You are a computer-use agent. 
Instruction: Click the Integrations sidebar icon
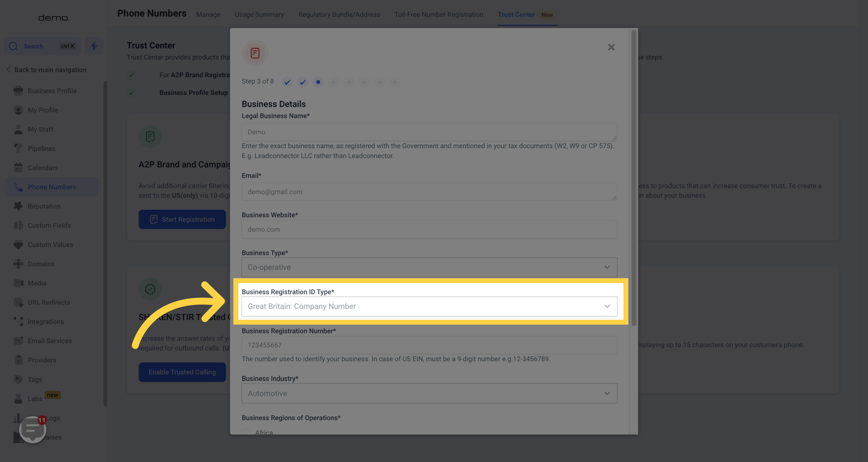pyautogui.click(x=18, y=321)
